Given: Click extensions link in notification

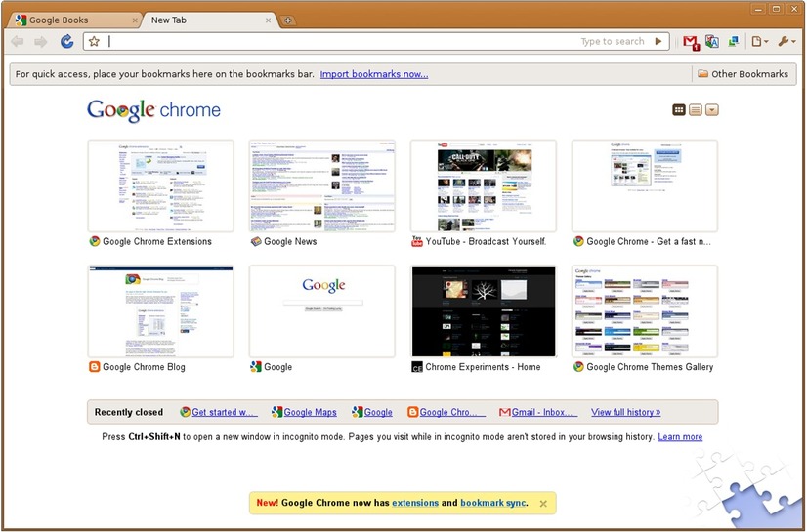Looking at the screenshot, I should (x=415, y=503).
